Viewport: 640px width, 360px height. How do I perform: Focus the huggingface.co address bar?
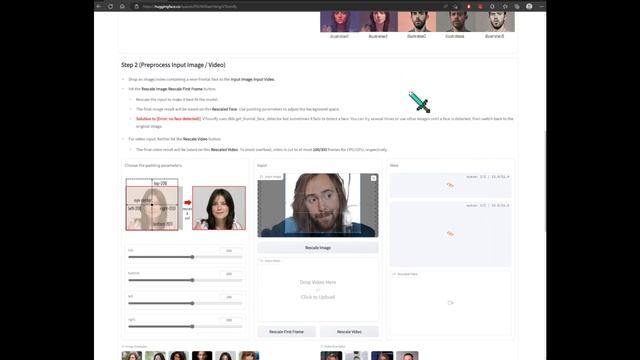286,6
